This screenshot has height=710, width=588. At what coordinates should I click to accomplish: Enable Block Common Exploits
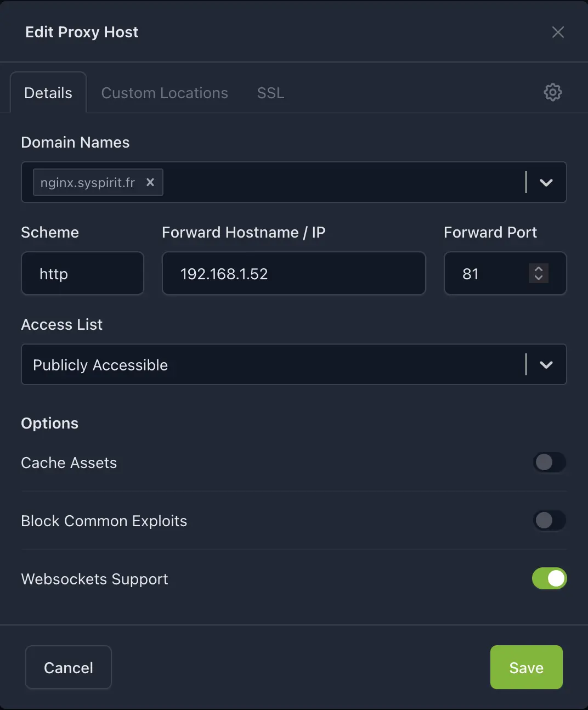(550, 521)
